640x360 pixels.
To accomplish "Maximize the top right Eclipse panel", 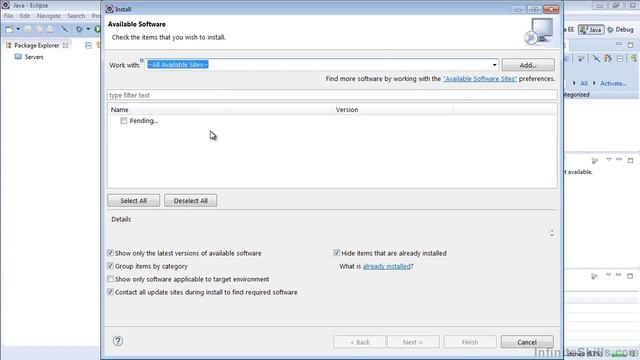I will pyautogui.click(x=631, y=44).
